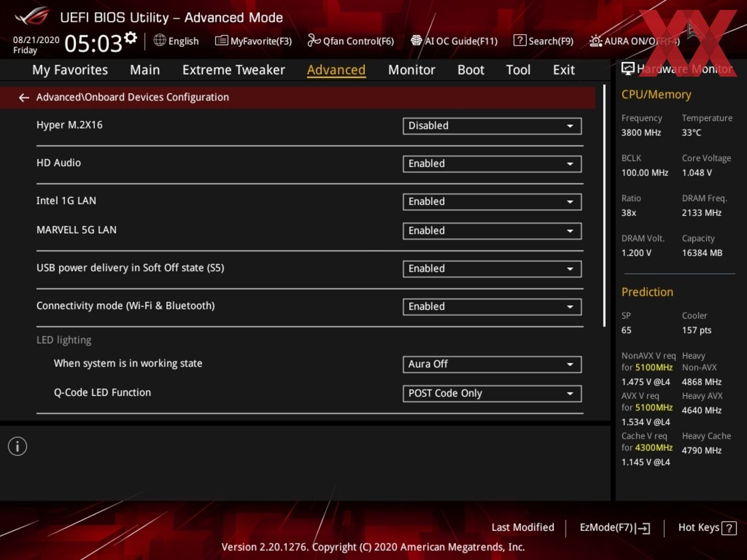Select the HD Audio row label
The width and height of the screenshot is (747, 560).
58,163
